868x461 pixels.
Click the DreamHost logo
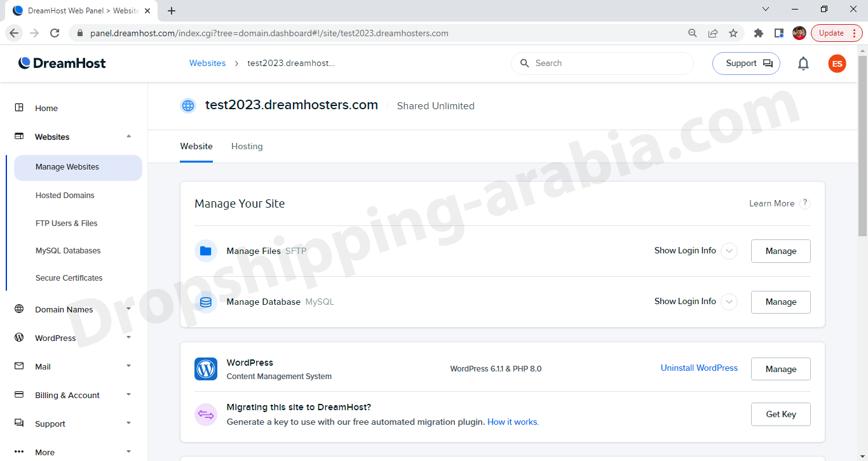pyautogui.click(x=62, y=63)
